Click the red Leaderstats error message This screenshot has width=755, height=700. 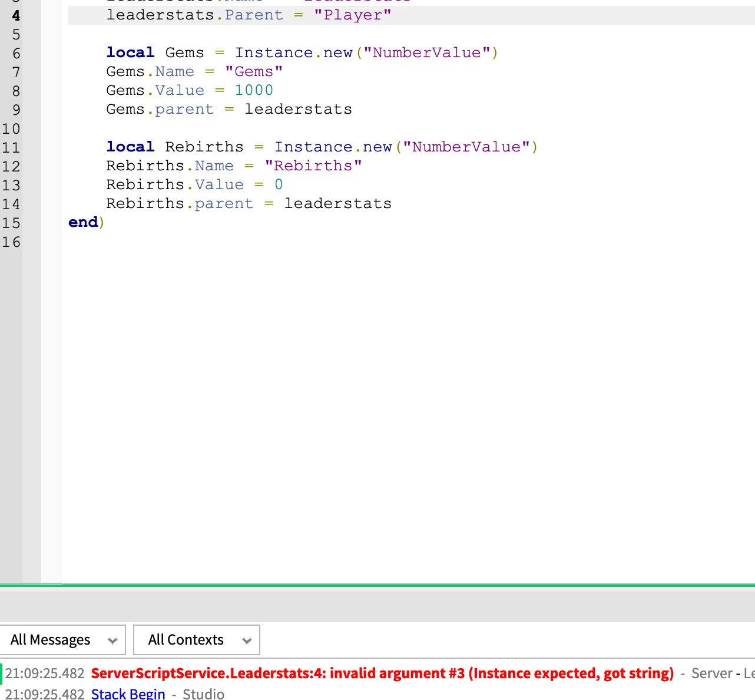(x=382, y=673)
